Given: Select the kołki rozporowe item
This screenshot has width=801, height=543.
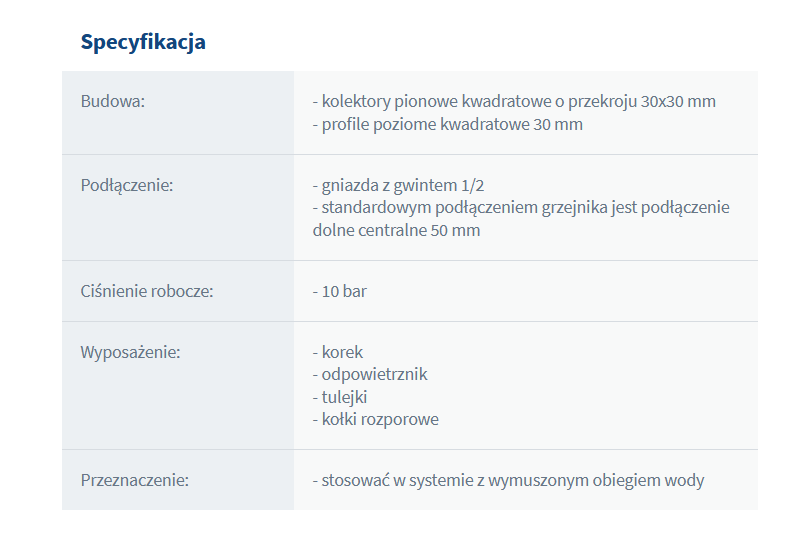Looking at the screenshot, I should pyautogui.click(x=380, y=419).
